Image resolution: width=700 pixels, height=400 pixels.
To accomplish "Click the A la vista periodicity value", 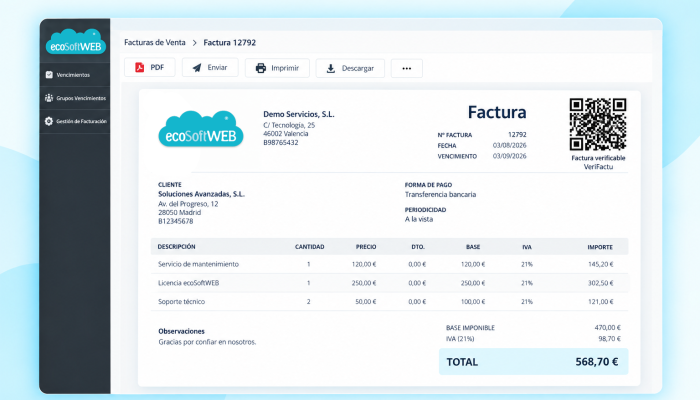I will coord(419,219).
